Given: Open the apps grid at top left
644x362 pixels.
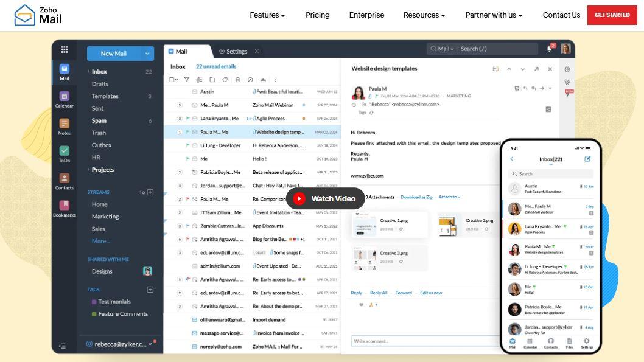Looking at the screenshot, I should 64,49.
